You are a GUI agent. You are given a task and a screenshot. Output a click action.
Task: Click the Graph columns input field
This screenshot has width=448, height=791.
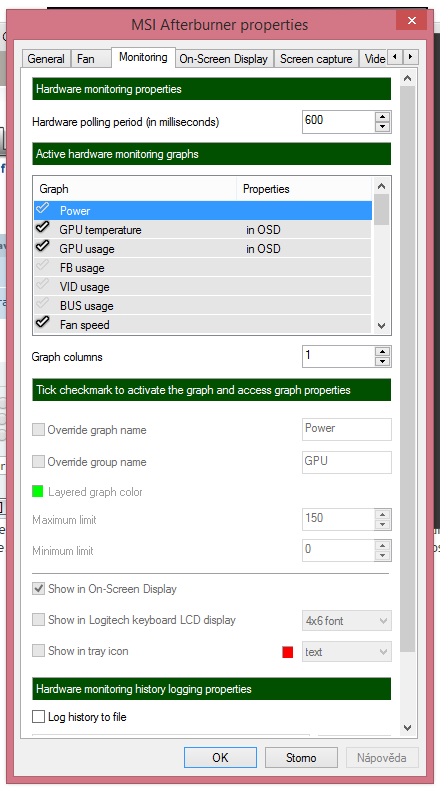coord(339,356)
